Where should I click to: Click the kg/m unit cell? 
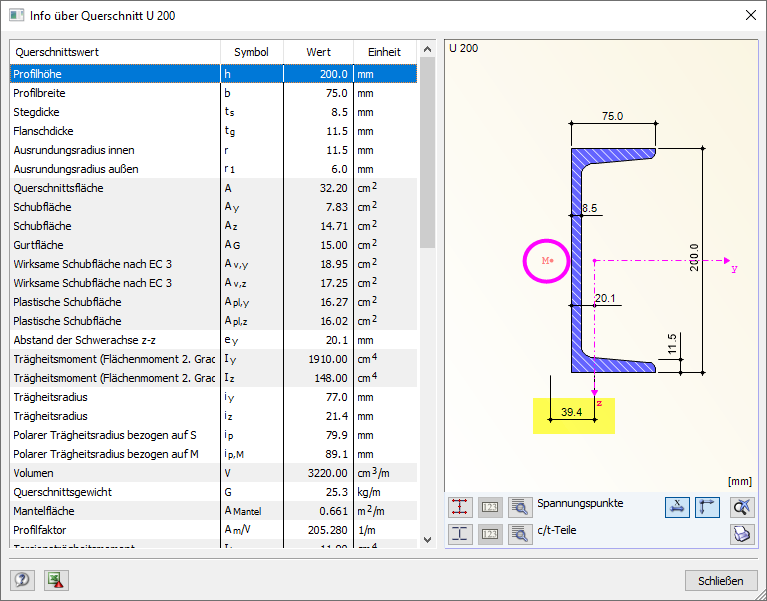(x=385, y=492)
